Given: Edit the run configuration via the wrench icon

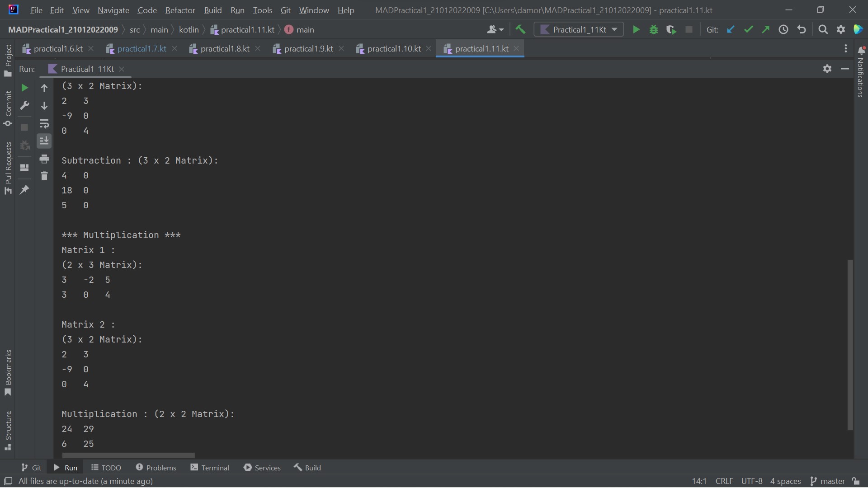Looking at the screenshot, I should 25,106.
